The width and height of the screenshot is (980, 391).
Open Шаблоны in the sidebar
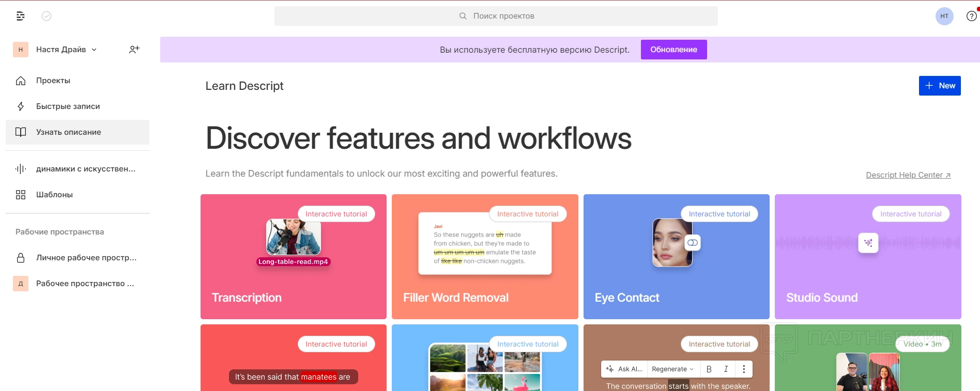click(78, 195)
